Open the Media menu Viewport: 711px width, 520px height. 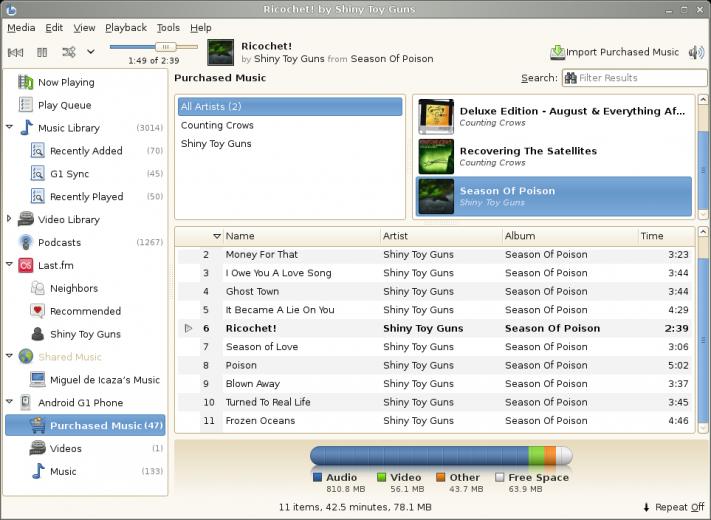click(21, 28)
